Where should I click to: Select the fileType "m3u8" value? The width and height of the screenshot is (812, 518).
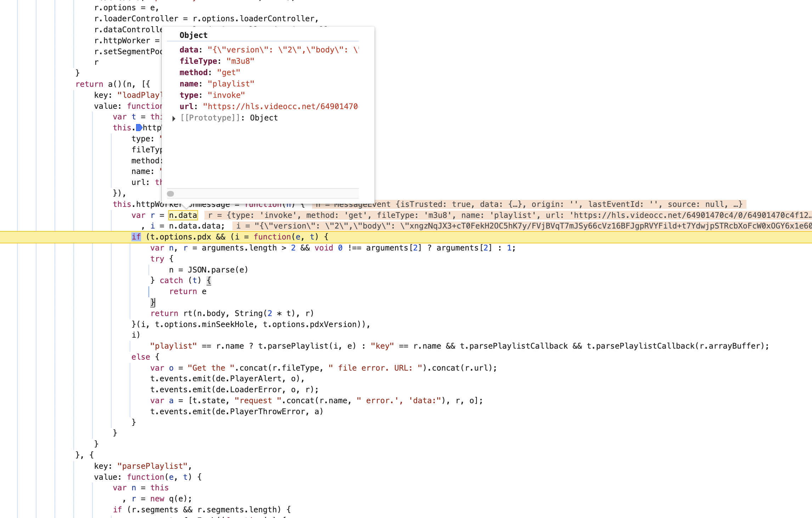240,61
